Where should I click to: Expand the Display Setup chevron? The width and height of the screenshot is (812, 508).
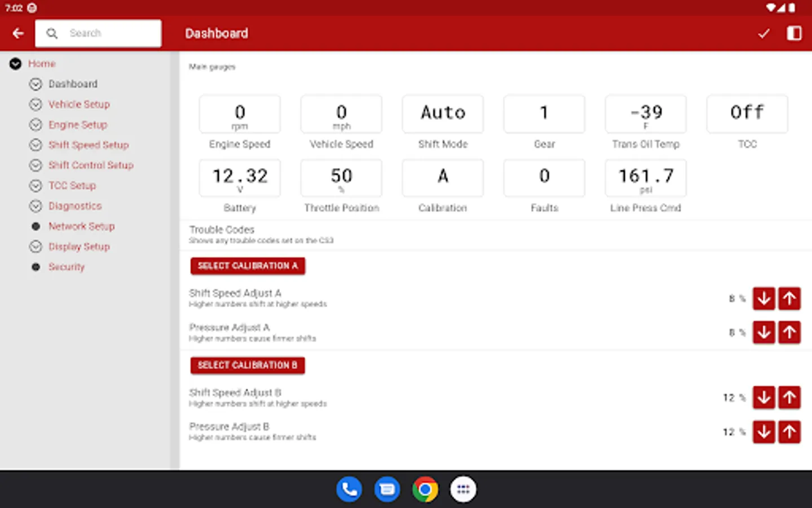click(36, 247)
